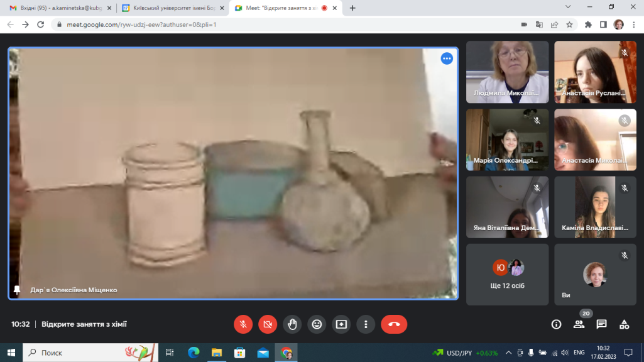The image size is (644, 362).
Task: Open the Wi-Fi network tray icon
Action: [x=554, y=353]
